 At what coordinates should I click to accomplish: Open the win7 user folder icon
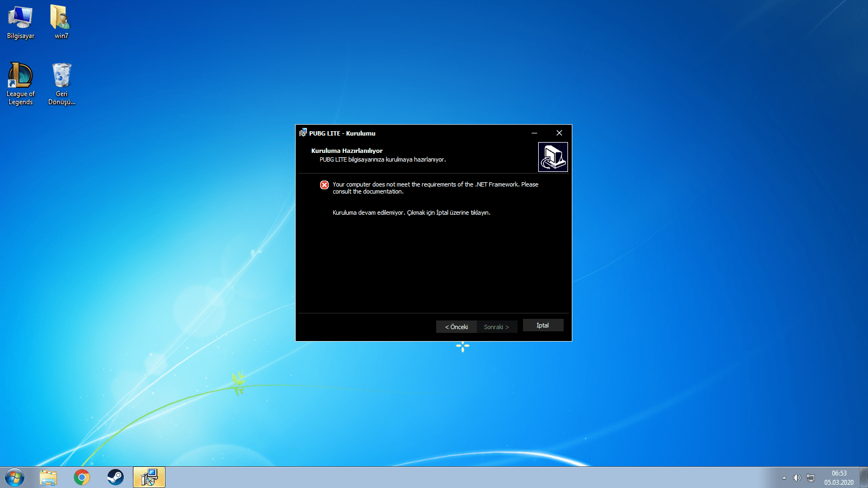pyautogui.click(x=61, y=22)
